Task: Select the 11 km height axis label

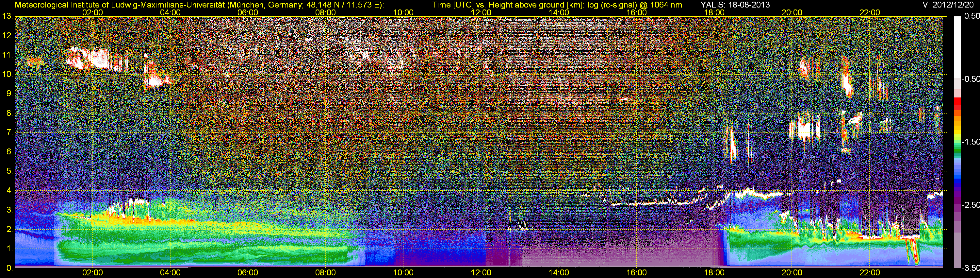Action: (7, 55)
